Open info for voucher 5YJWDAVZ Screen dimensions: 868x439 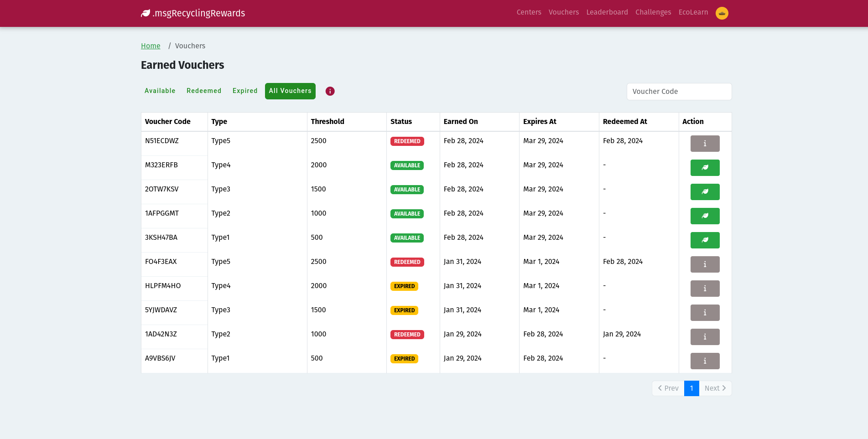tap(705, 313)
